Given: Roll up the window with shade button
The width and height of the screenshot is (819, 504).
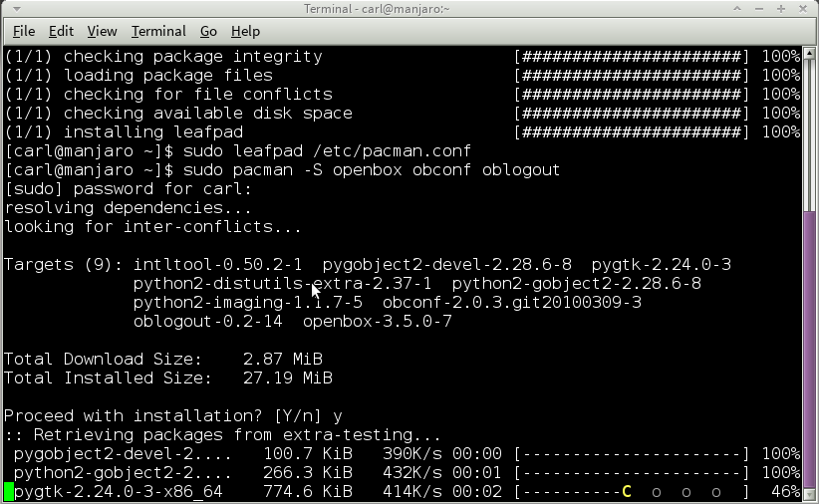Looking at the screenshot, I should (x=738, y=9).
